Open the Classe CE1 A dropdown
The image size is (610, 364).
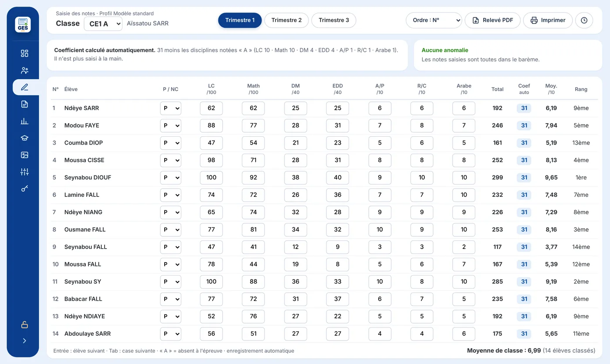click(103, 24)
